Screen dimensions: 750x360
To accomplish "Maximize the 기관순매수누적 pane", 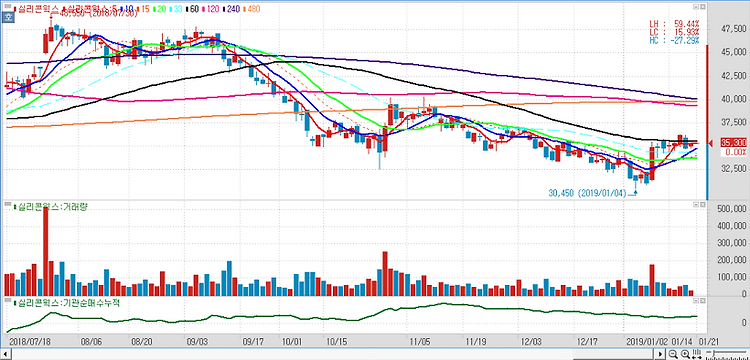I will [703, 300].
